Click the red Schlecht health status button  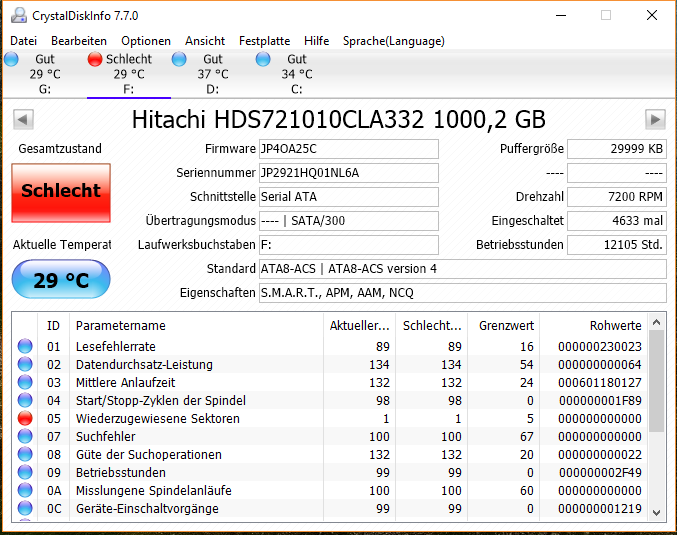pyautogui.click(x=61, y=193)
